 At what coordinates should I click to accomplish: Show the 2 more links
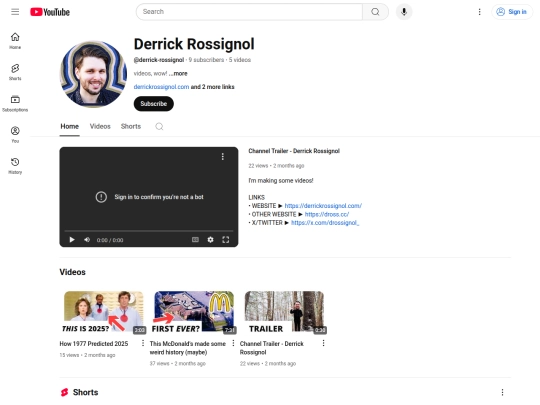coord(212,87)
